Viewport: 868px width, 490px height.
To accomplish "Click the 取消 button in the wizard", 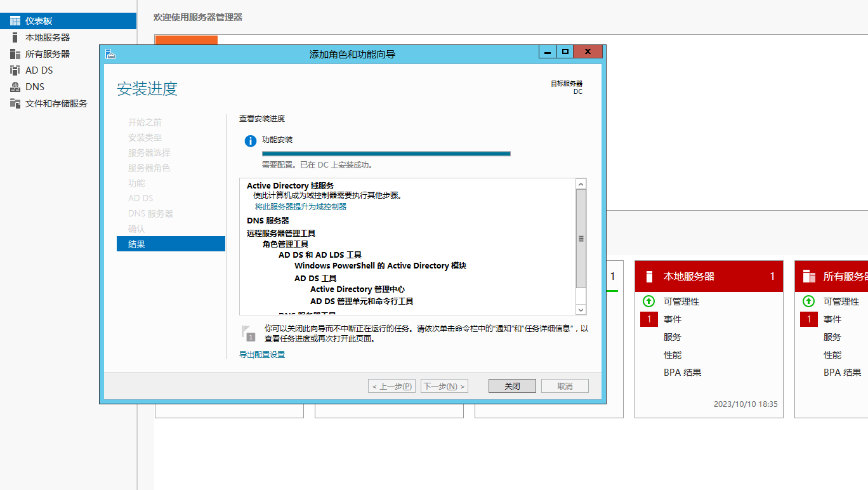I will pyautogui.click(x=565, y=386).
